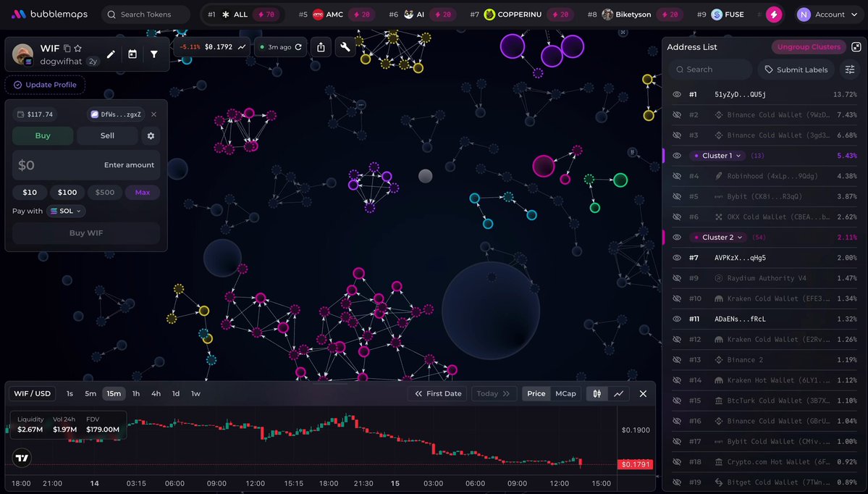Choose the $100 preset amount
Screen dimensions: 868x494
click(67, 192)
